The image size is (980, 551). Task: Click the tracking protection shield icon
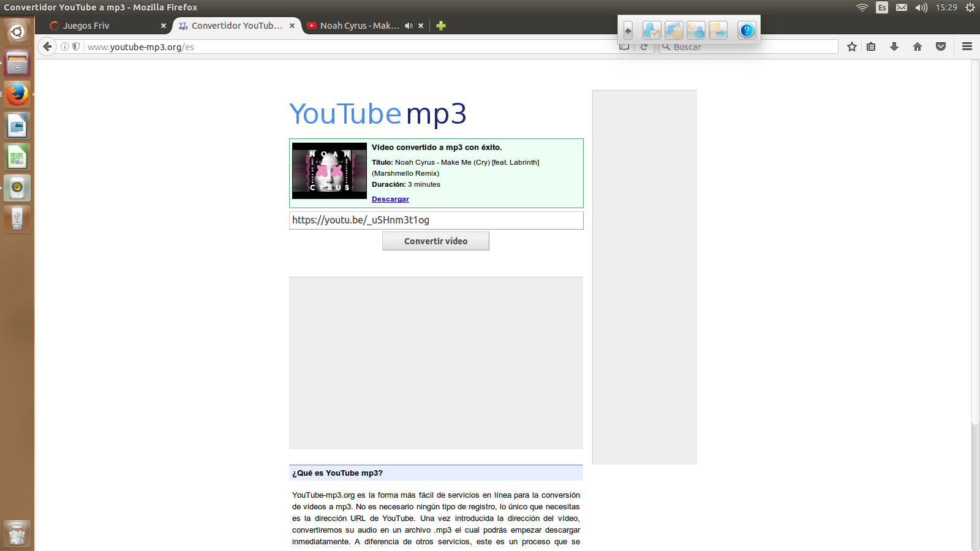click(76, 47)
